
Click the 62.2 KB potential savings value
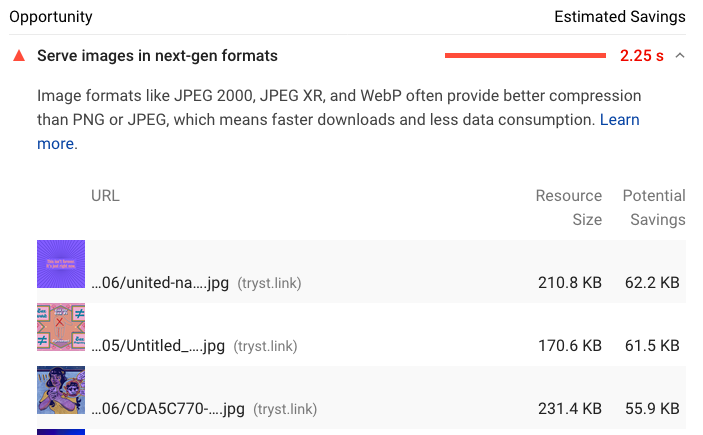pos(652,283)
